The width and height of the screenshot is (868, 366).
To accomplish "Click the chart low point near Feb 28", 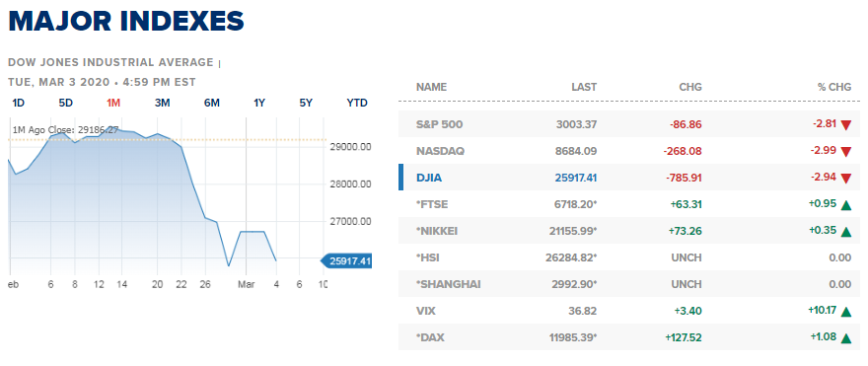I will [228, 266].
